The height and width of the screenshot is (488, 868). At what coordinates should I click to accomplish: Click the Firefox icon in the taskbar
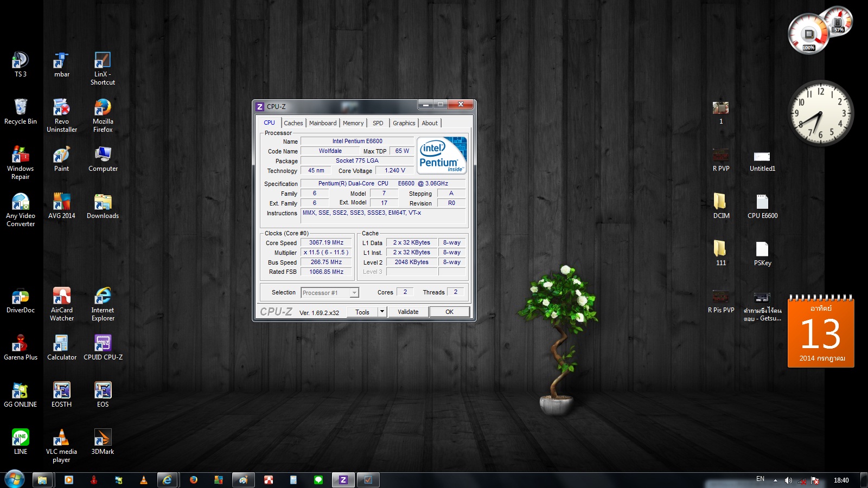(194, 480)
